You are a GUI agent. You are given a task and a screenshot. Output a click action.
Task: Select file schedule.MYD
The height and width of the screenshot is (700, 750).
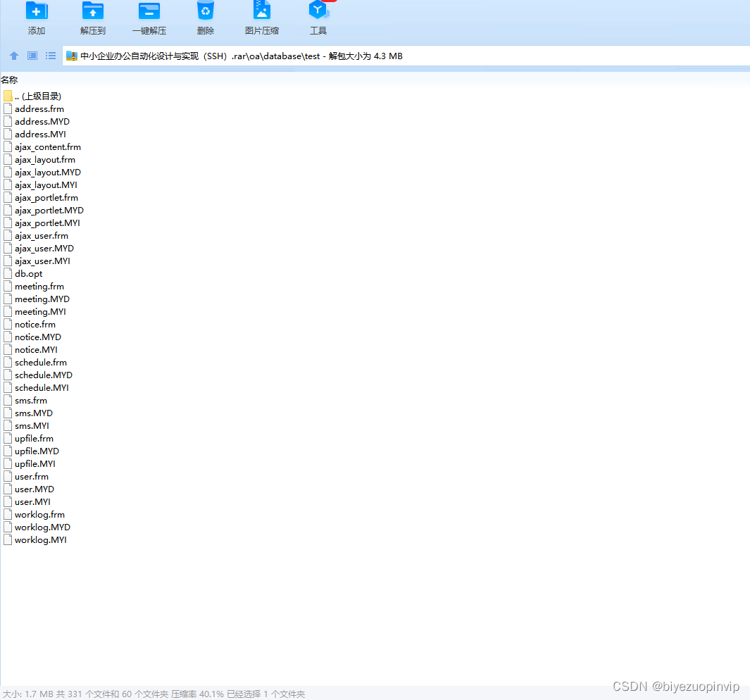click(x=44, y=375)
